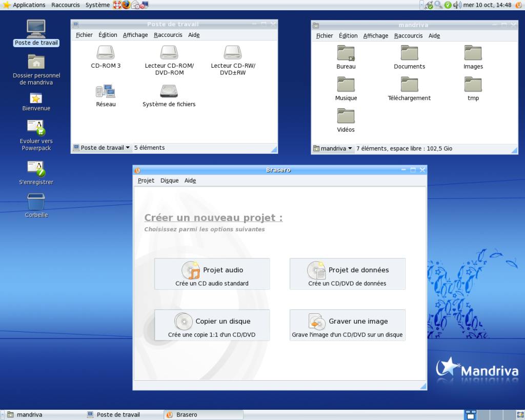Click the computer monitor launcher in top panel

tap(144, 5)
